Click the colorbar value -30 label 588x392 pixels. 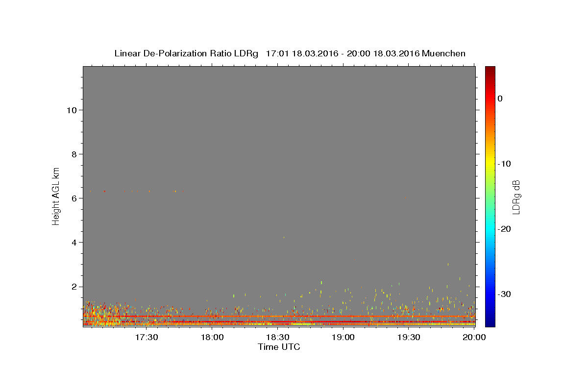pos(503,294)
